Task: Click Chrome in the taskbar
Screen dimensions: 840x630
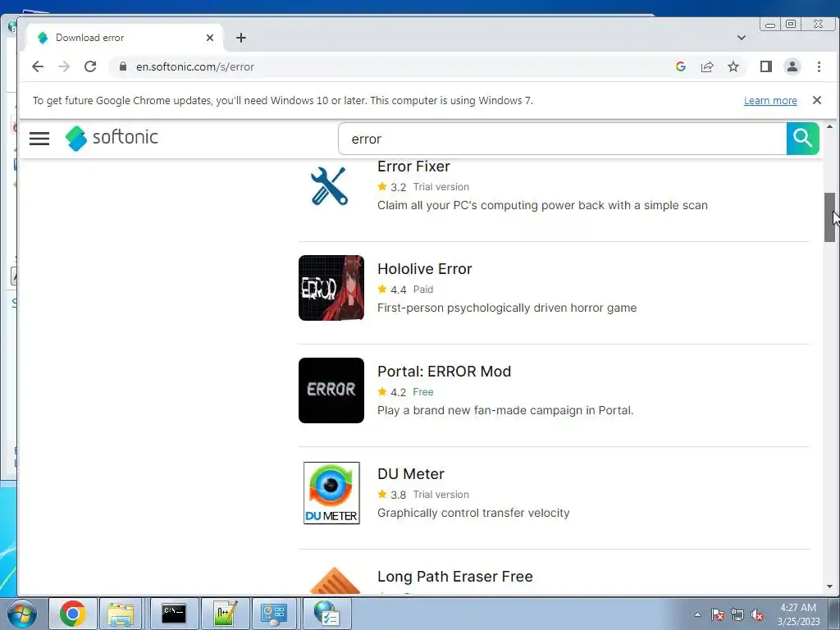Action: (73, 614)
